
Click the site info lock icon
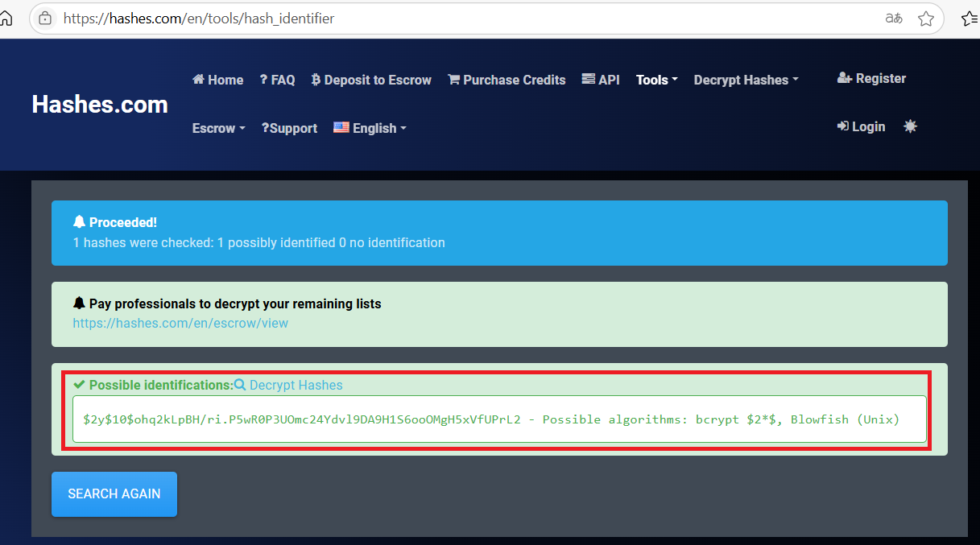tap(45, 18)
